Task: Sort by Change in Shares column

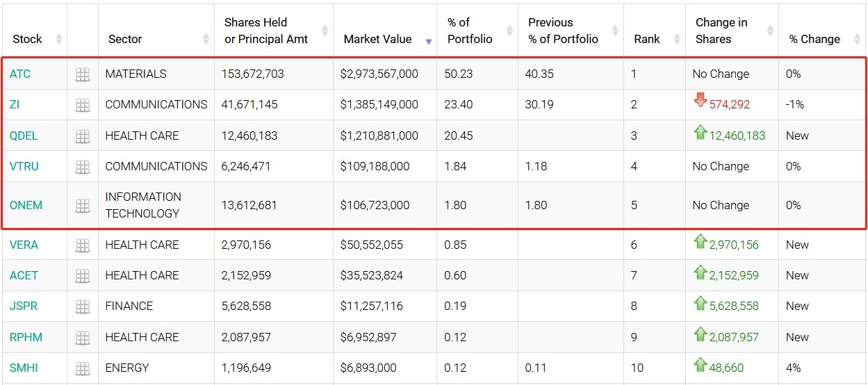Action: [x=721, y=31]
